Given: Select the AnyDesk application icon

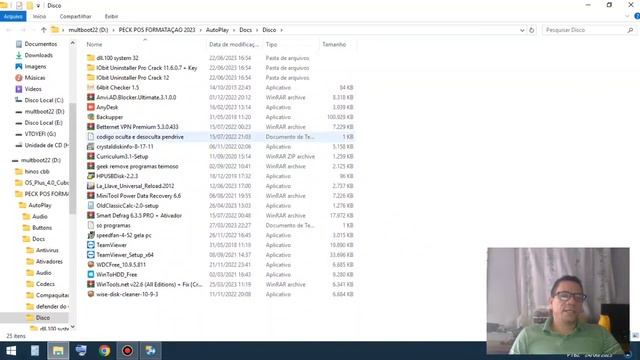Looking at the screenshot, I should tap(91, 107).
